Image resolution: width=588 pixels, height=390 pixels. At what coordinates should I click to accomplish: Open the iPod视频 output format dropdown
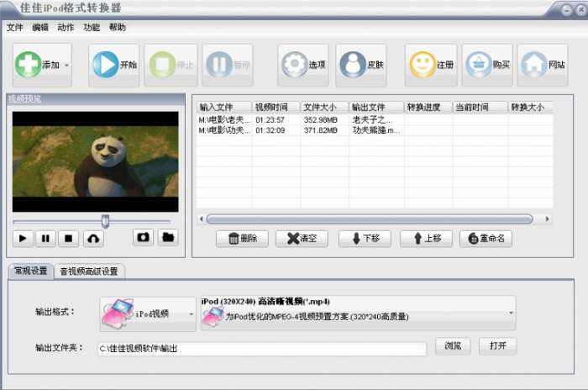click(148, 314)
